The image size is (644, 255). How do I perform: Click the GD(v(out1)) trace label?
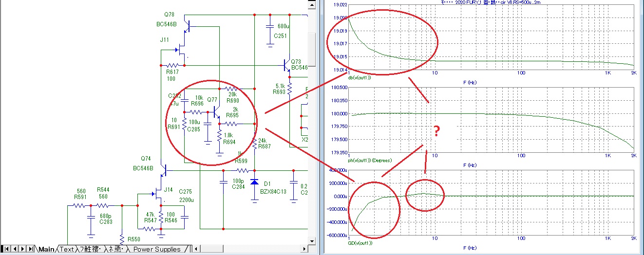tap(360, 242)
